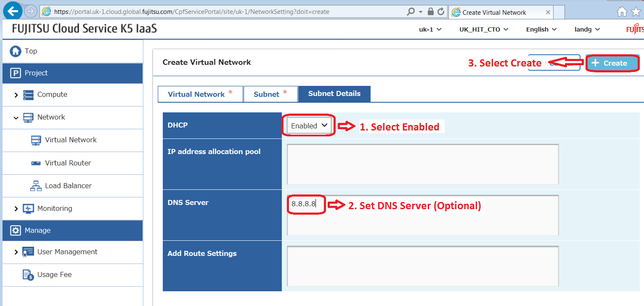644x306 pixels.
Task: Click the Usage Fee document icon
Action: tap(28, 275)
